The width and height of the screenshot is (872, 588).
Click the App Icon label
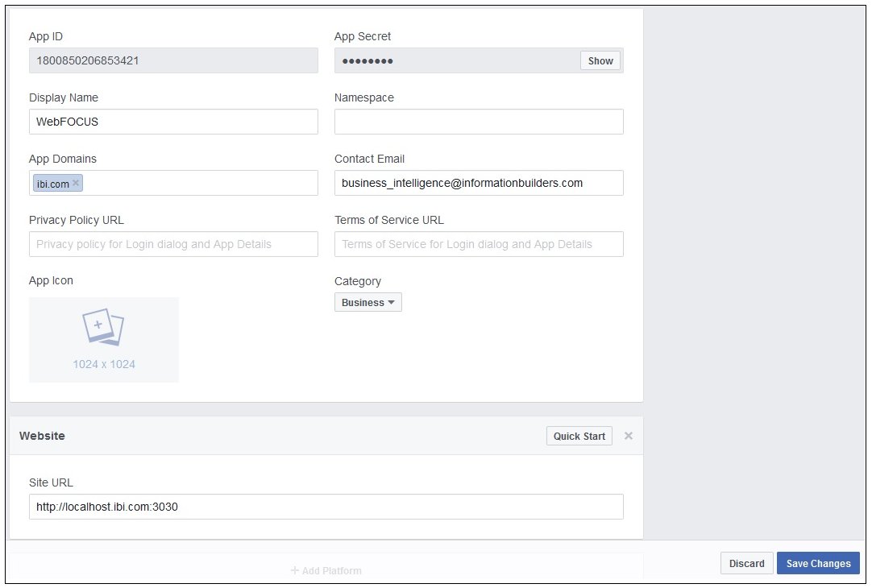[51, 280]
